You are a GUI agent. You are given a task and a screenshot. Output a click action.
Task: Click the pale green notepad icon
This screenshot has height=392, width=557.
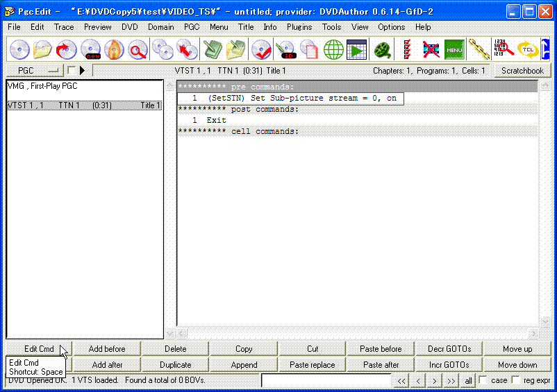pyautogui.click(x=236, y=49)
